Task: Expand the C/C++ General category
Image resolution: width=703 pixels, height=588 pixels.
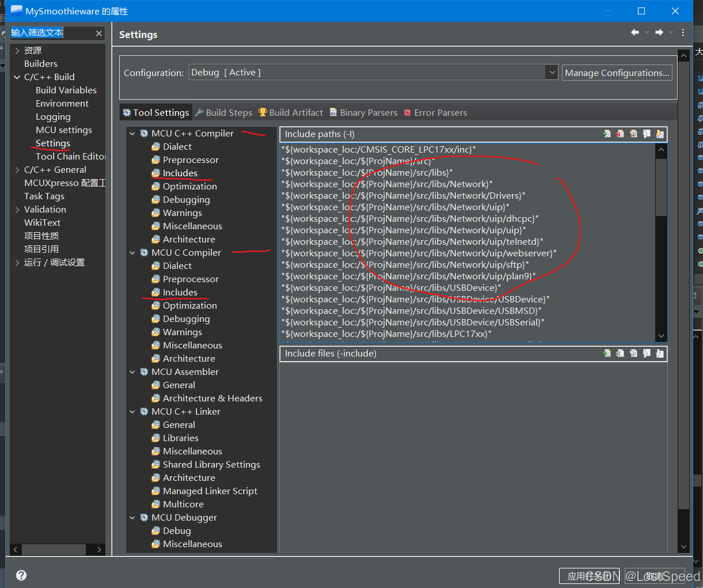Action: pos(17,170)
